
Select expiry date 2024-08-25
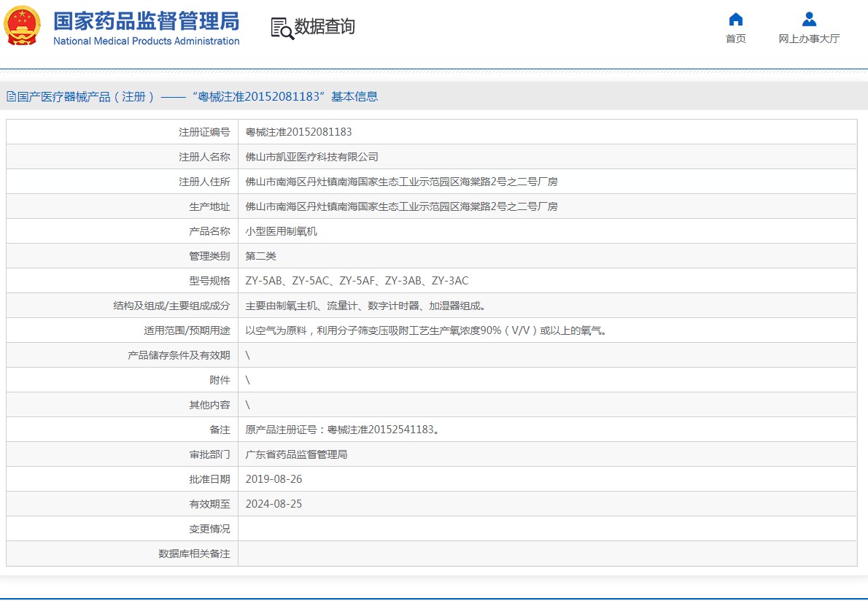tap(274, 504)
